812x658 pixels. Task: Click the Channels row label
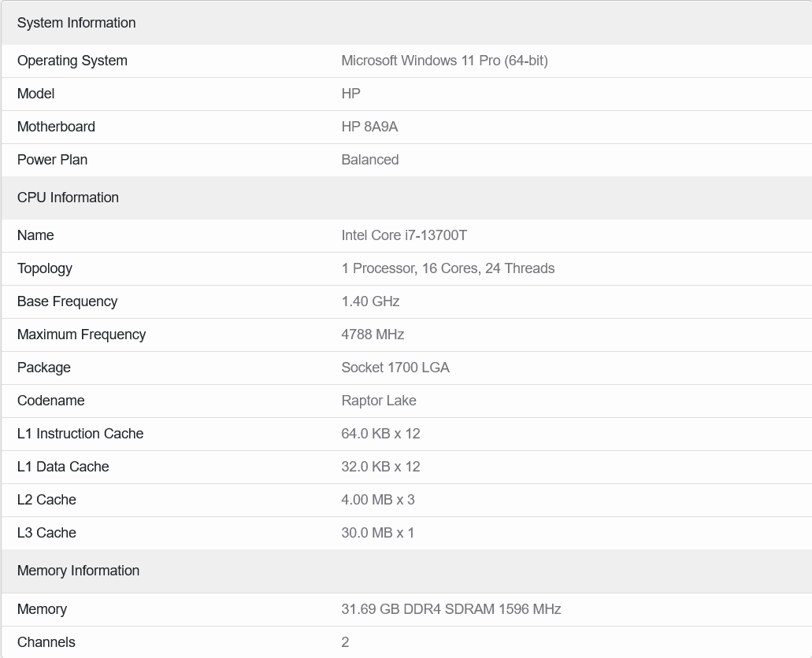pyautogui.click(x=46, y=642)
